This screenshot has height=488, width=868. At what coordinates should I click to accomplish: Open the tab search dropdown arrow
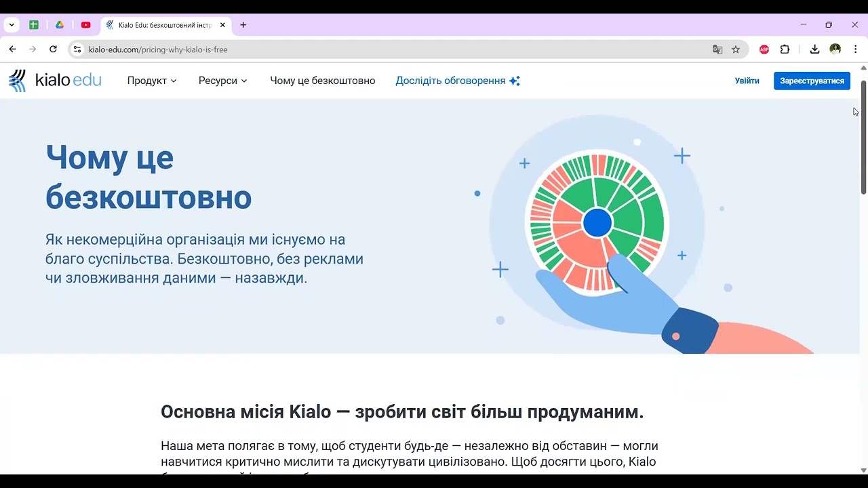[x=12, y=25]
